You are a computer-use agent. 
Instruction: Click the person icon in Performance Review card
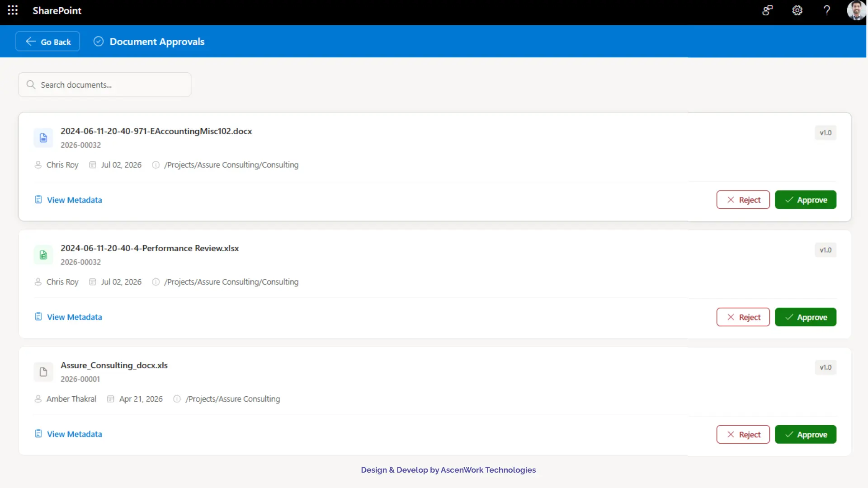(38, 282)
